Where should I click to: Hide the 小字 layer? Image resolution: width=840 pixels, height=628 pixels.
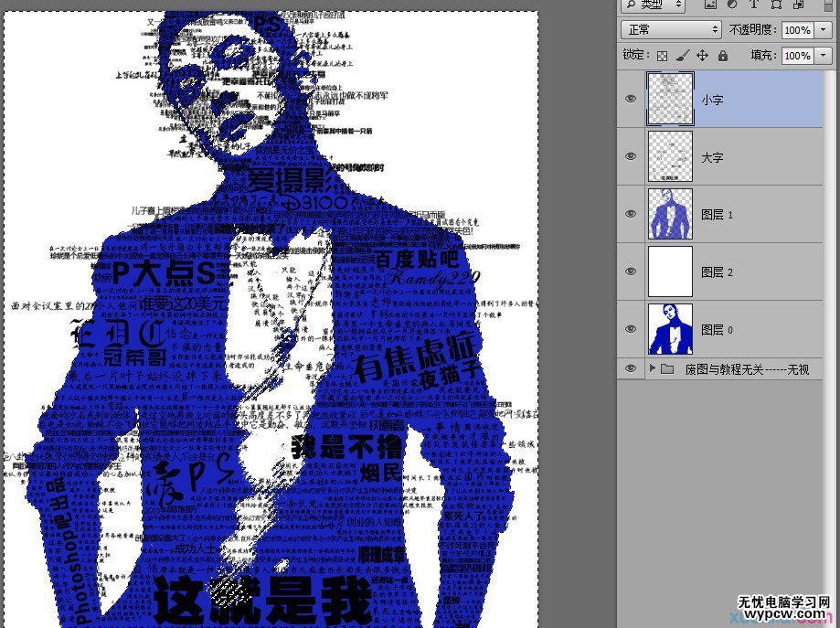click(x=631, y=99)
